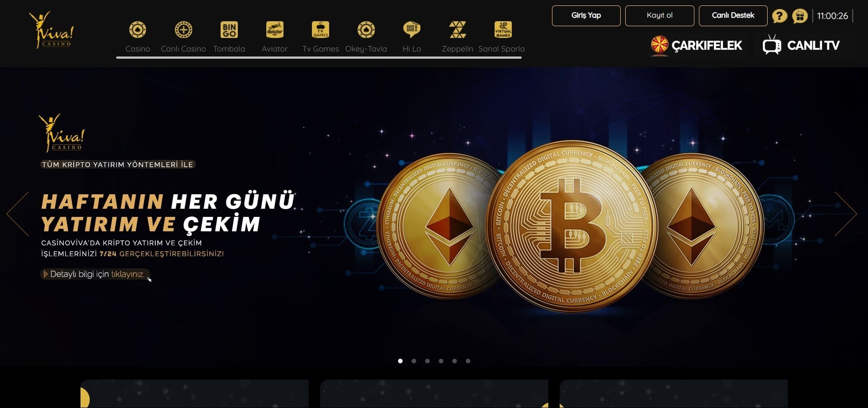
Task: Select the Canlı Casino icon
Action: pos(183,30)
